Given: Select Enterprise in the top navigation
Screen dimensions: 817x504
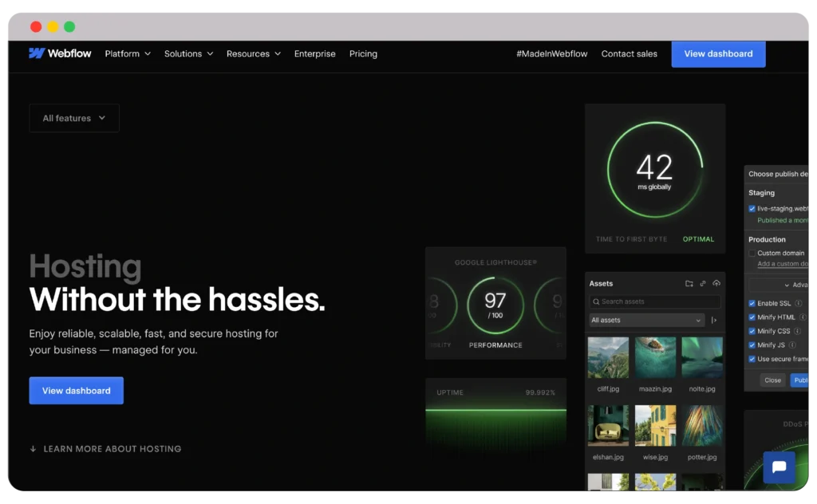Looking at the screenshot, I should 314,54.
